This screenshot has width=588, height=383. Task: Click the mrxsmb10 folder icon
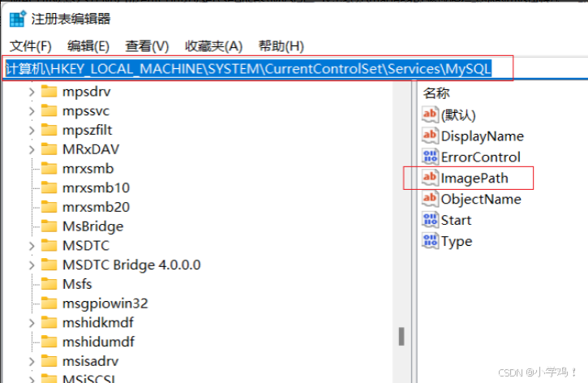pos(49,187)
